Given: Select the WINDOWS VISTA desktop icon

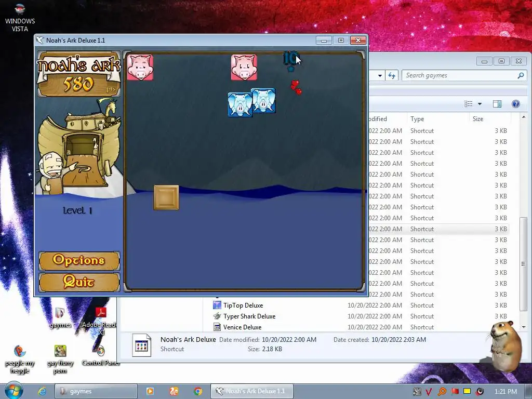Looking at the screenshot, I should pos(20,18).
